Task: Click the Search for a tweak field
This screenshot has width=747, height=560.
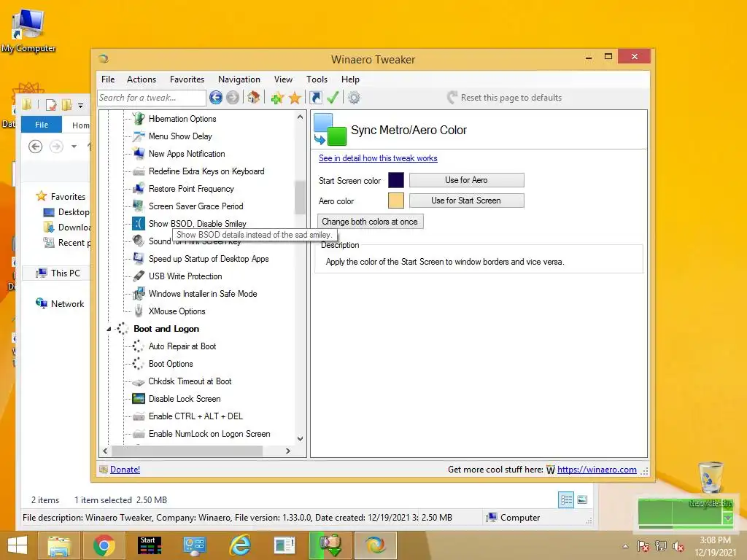Action: [x=152, y=98]
